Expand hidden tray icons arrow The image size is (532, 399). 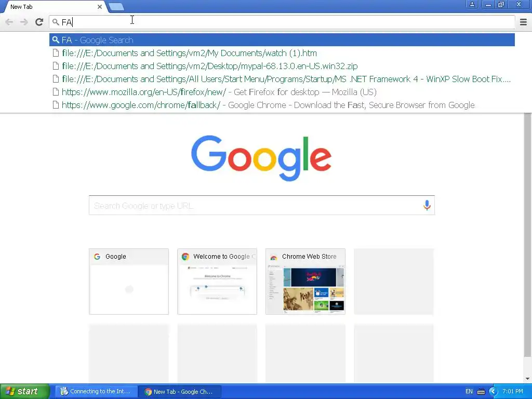(493, 392)
